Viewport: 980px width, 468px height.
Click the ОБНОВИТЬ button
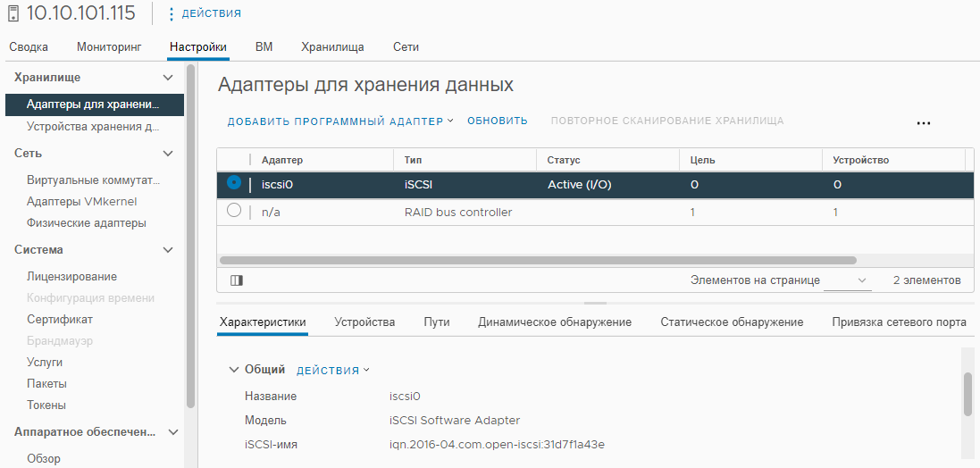pos(498,121)
